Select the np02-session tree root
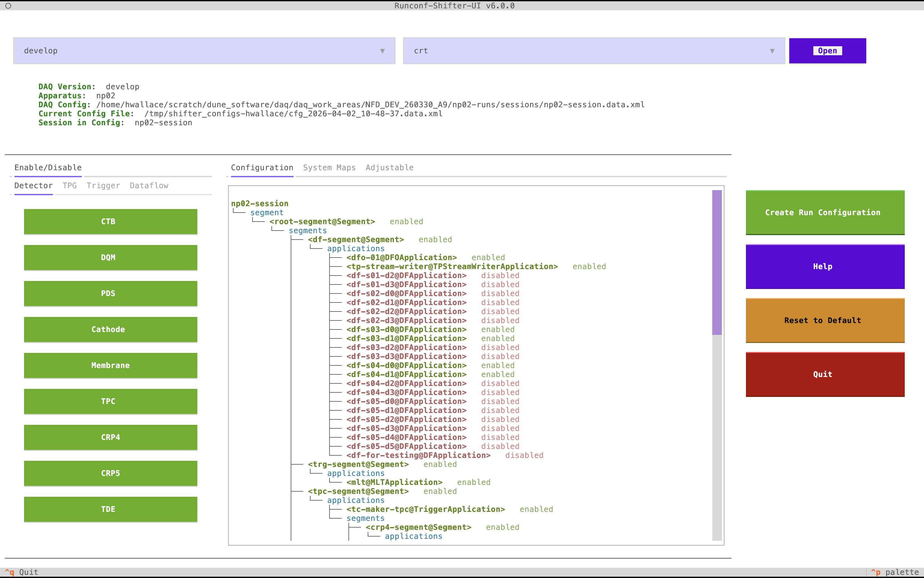The width and height of the screenshot is (924, 578). click(x=260, y=203)
